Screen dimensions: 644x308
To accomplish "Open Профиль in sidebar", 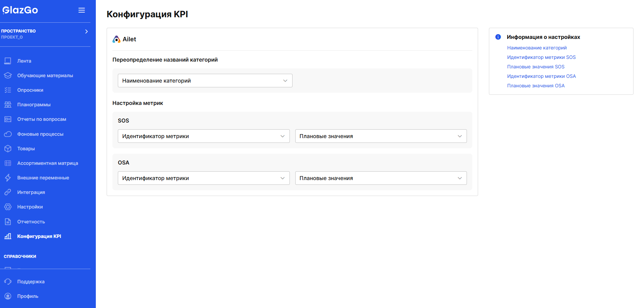I will (x=28, y=296).
